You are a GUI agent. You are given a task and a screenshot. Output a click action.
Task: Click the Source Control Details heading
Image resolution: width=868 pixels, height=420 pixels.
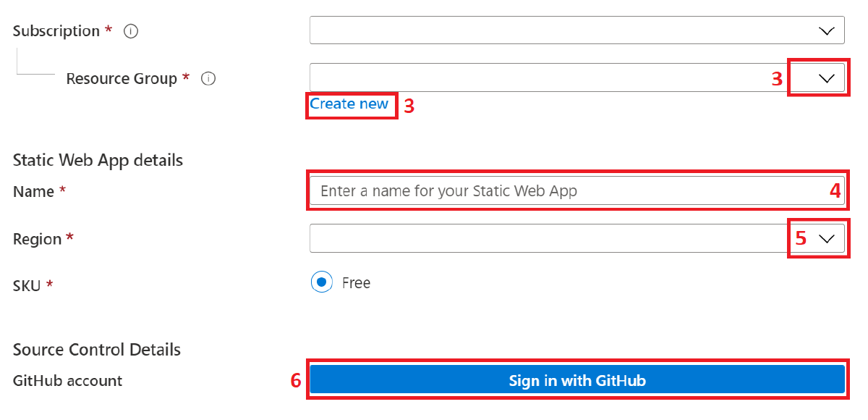(x=96, y=349)
